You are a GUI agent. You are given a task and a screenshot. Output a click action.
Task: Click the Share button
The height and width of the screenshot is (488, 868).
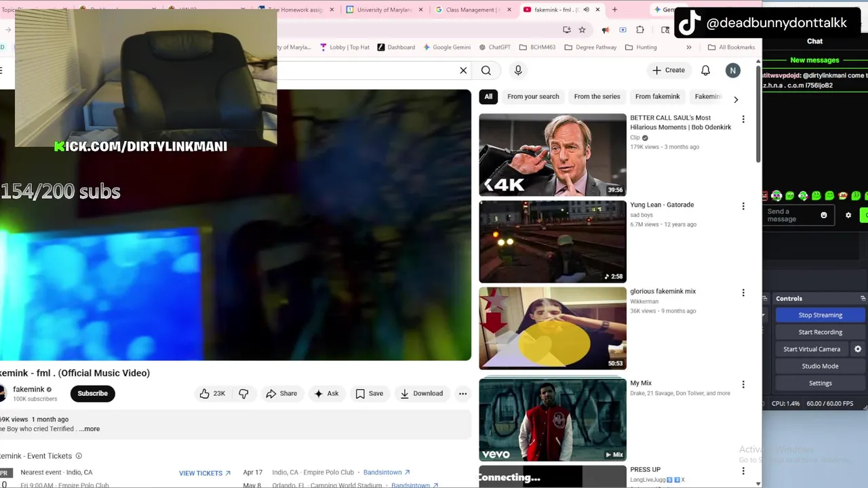point(281,393)
